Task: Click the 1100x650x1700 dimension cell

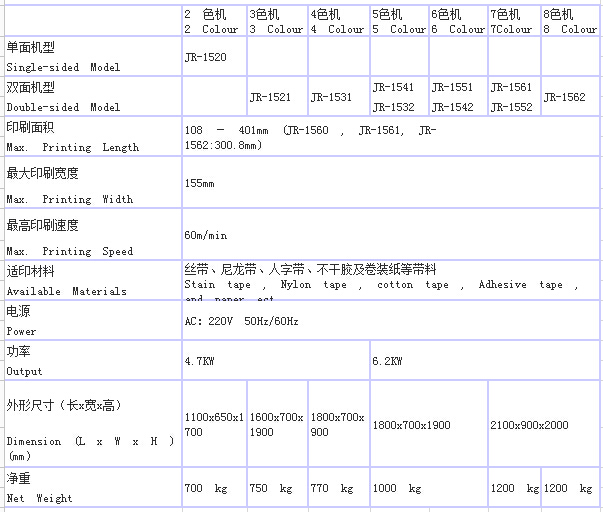Action: coord(214,423)
